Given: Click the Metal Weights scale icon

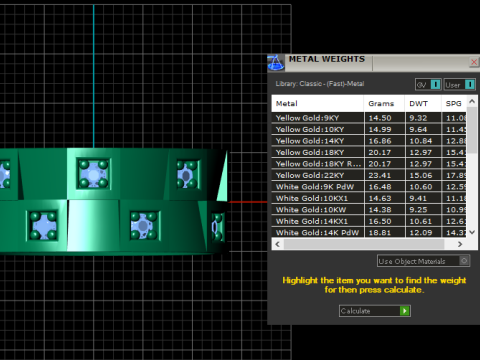Looking at the screenshot, I should pyautogui.click(x=276, y=63).
